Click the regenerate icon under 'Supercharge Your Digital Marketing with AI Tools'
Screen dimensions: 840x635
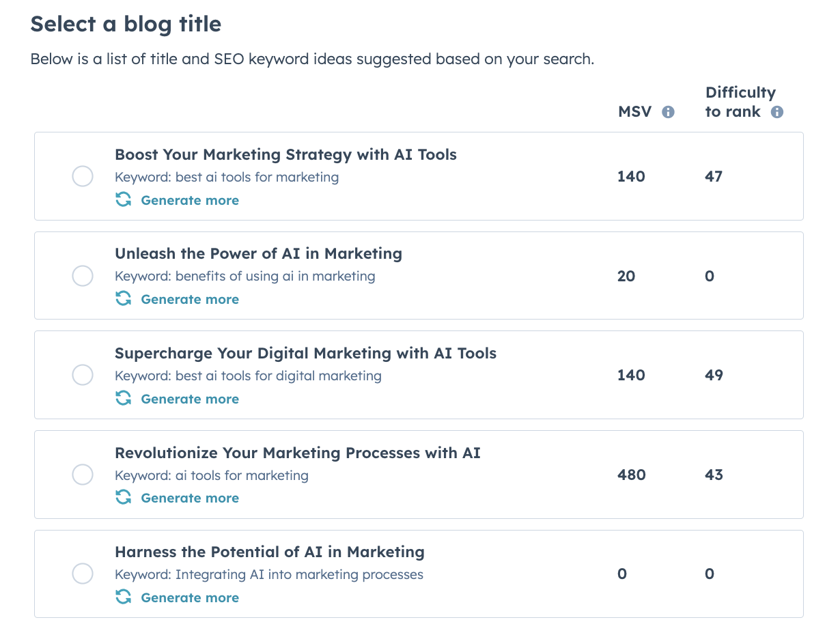pos(124,398)
